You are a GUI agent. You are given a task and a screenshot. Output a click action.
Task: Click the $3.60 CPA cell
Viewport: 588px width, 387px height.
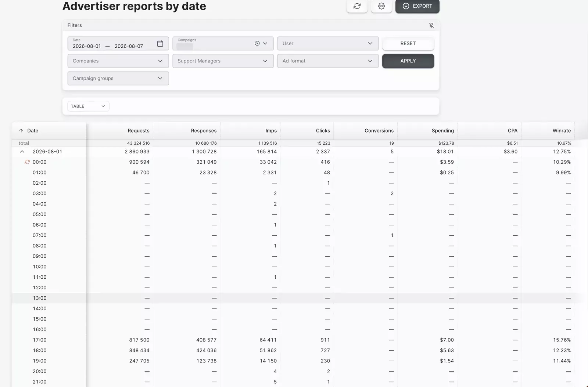(x=510, y=152)
